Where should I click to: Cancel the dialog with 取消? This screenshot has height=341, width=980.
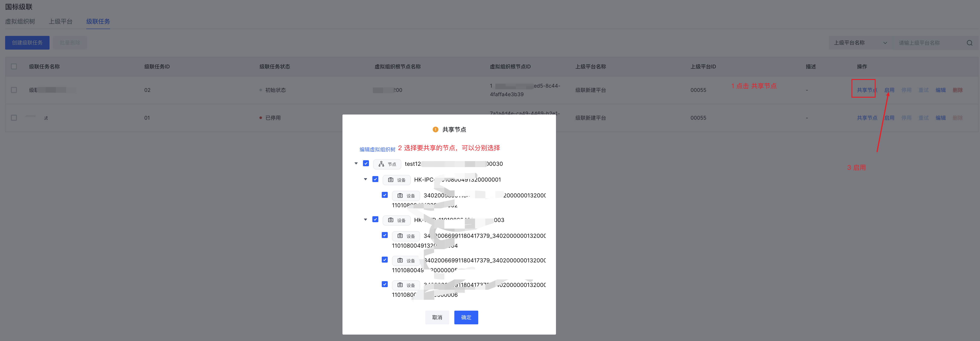point(437,317)
